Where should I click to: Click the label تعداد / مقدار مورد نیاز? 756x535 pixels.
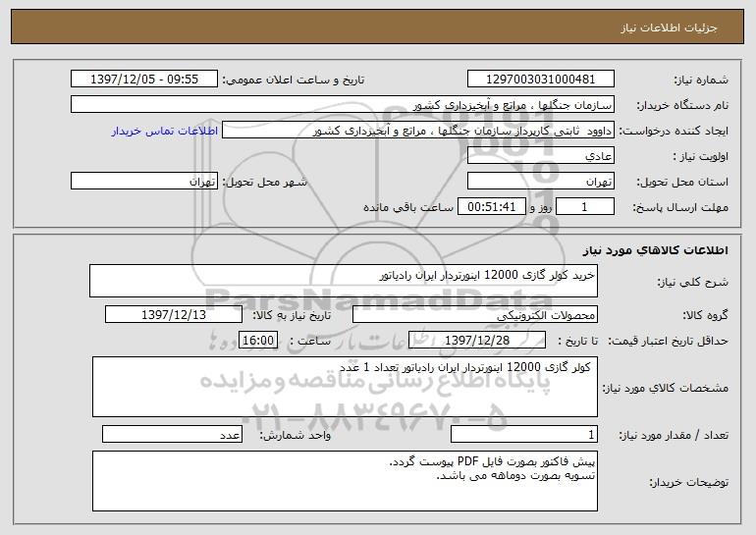pyautogui.click(x=674, y=435)
